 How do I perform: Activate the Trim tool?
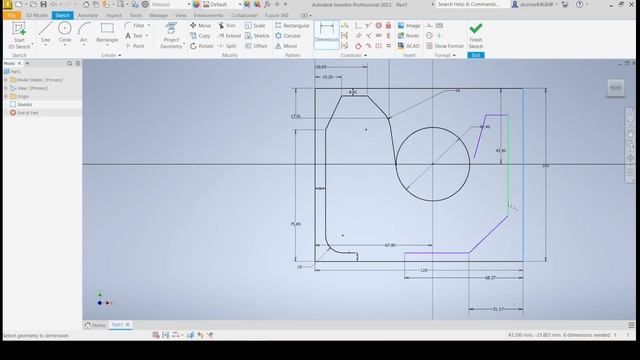click(x=227, y=25)
